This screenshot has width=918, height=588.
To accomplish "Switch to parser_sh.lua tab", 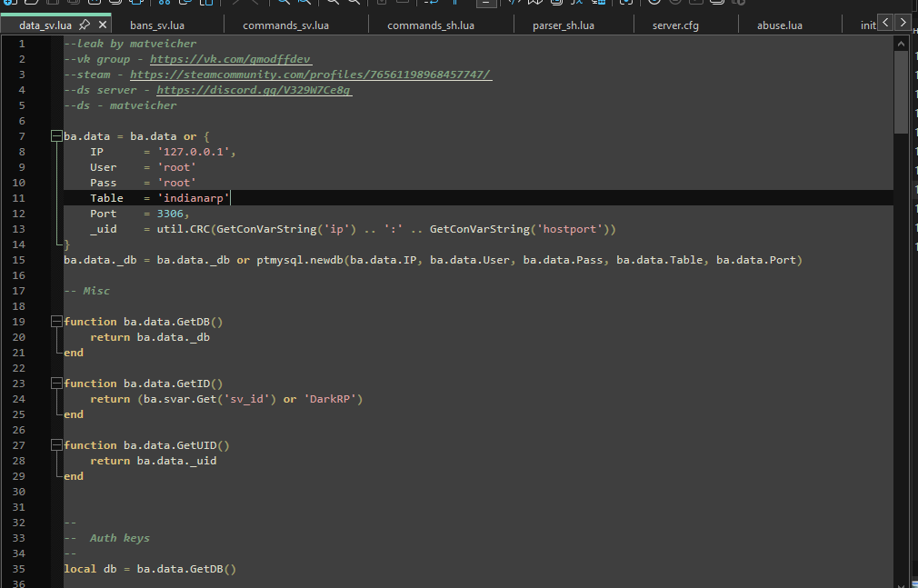I will click(563, 25).
